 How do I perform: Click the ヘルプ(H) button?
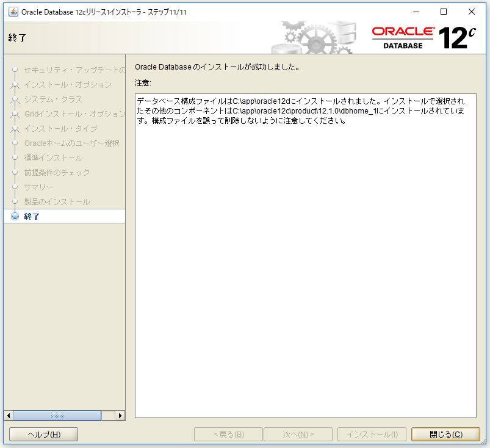[x=44, y=434]
